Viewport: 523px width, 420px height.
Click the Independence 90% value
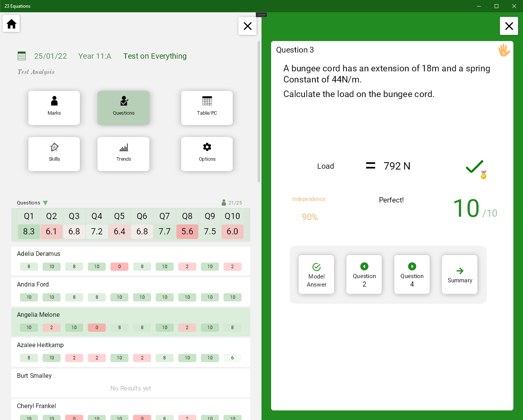[x=309, y=217]
